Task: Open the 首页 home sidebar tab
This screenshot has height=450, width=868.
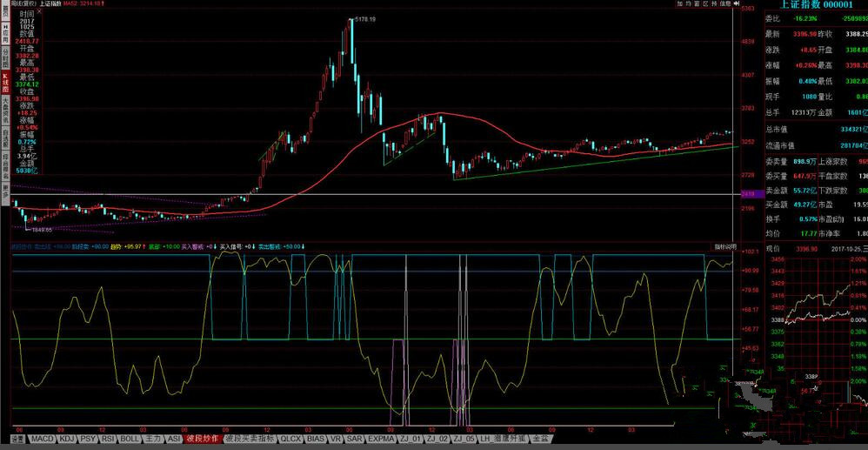Action: click(x=5, y=10)
